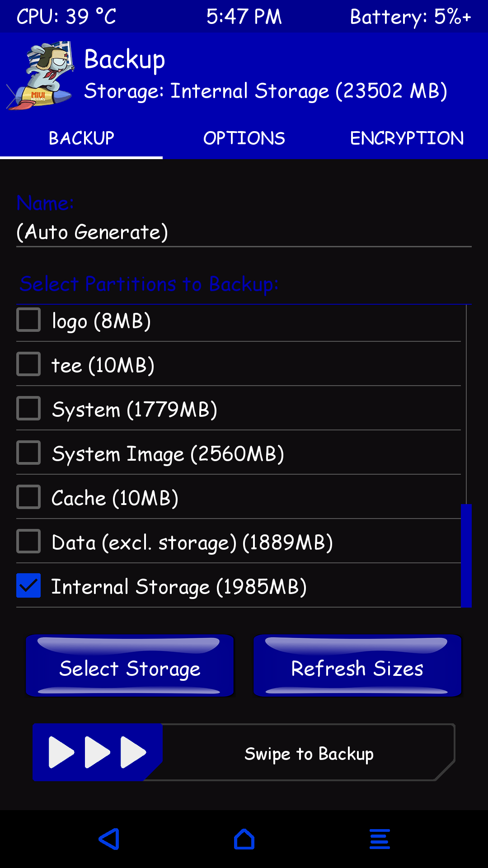Viewport: 488px width, 868px height.
Task: Tap the swipe arrows slider handle
Action: pyautogui.click(x=97, y=752)
